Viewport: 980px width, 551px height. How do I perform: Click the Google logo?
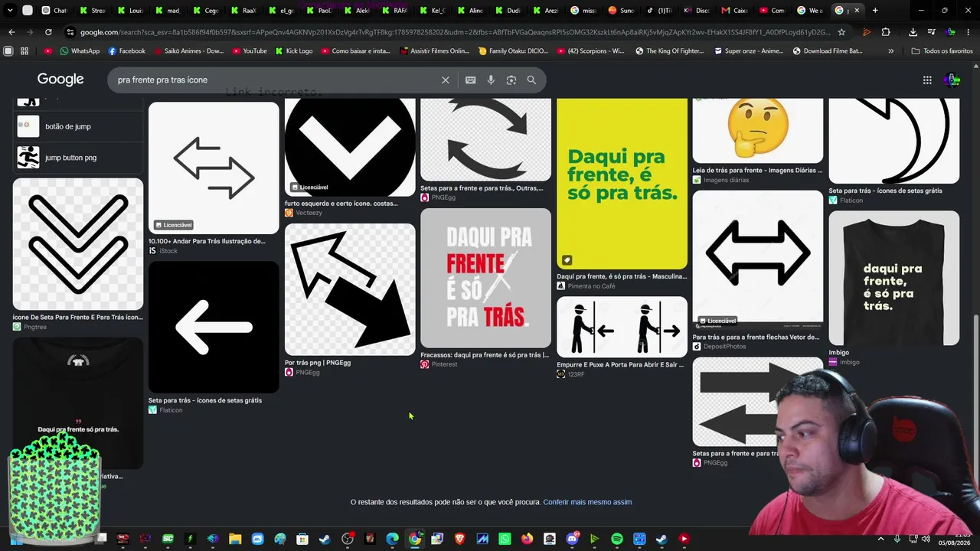pos(60,80)
